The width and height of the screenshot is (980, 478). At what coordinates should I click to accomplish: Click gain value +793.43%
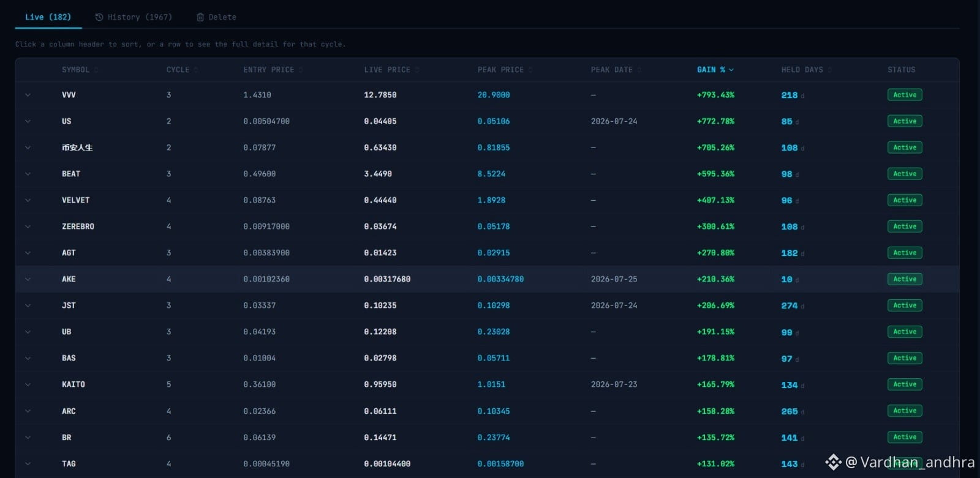tap(715, 95)
